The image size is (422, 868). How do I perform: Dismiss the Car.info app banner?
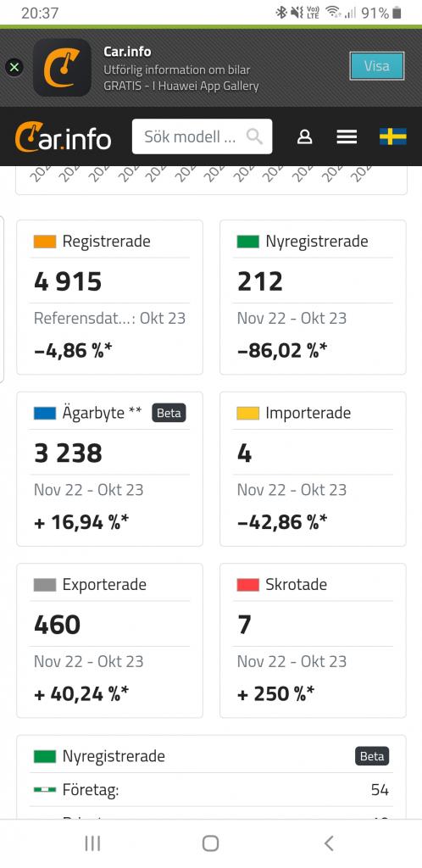pos(14,68)
